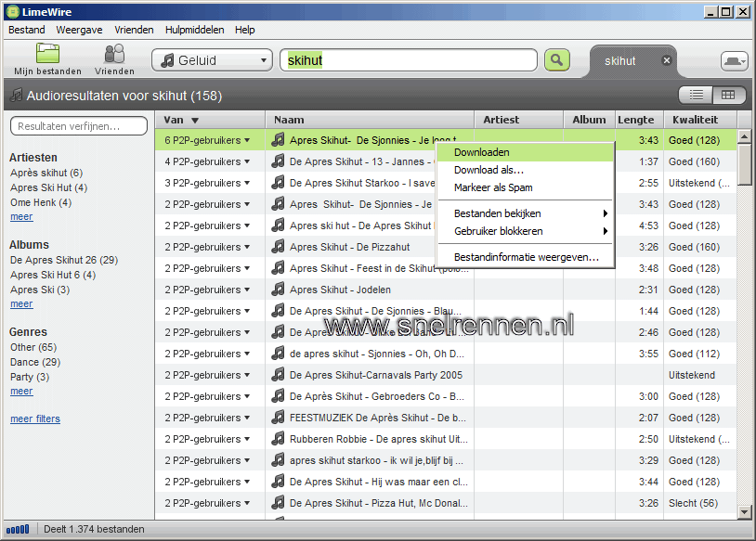Click music icon of Pizza Hut, Mc Donal... row
The width and height of the screenshot is (756, 541).
pyautogui.click(x=278, y=502)
